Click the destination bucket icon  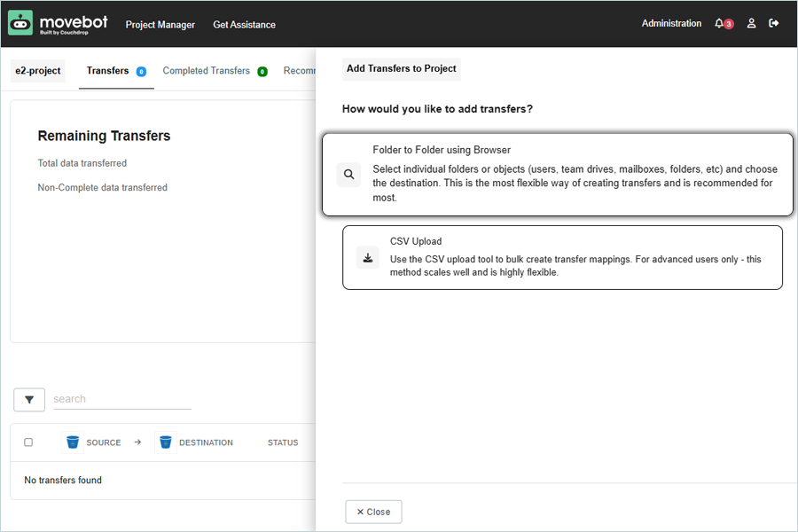tap(166, 442)
